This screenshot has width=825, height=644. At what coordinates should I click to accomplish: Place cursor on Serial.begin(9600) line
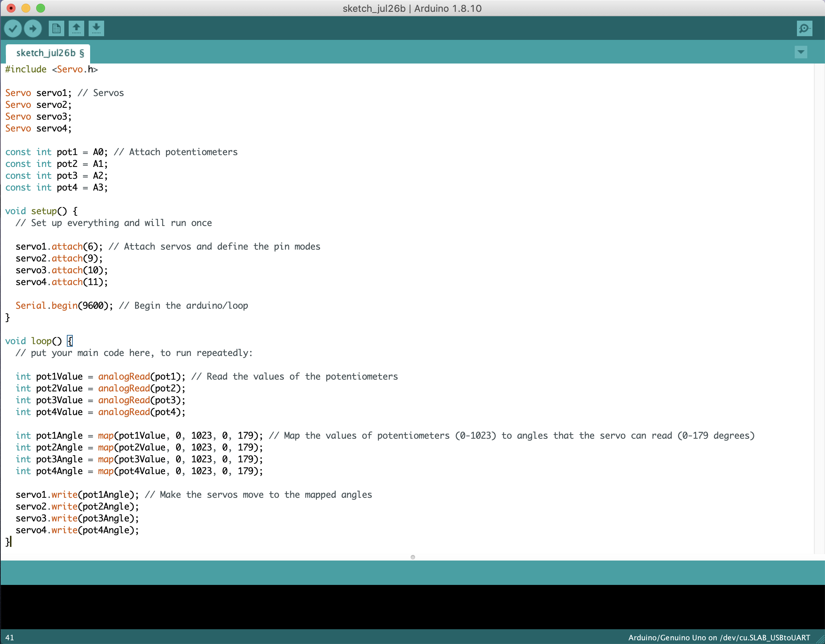click(x=64, y=306)
